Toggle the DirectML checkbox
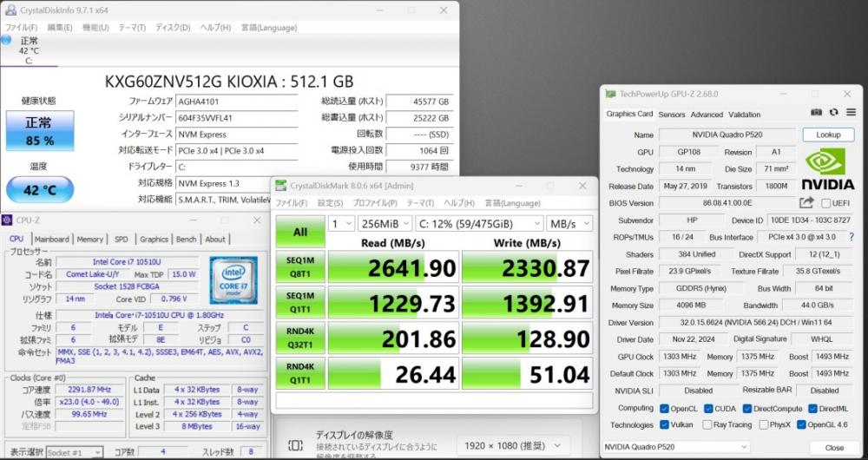Image resolution: width=868 pixels, height=460 pixels. pos(812,409)
